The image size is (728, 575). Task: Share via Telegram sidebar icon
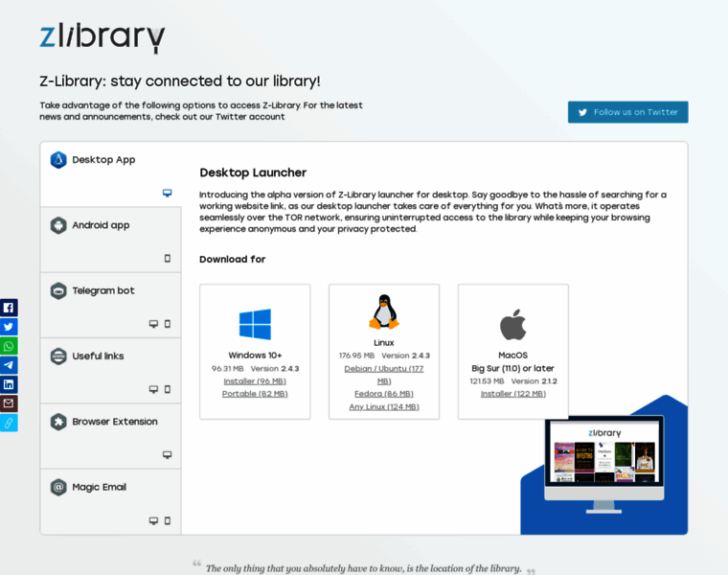pyautogui.click(x=9, y=365)
